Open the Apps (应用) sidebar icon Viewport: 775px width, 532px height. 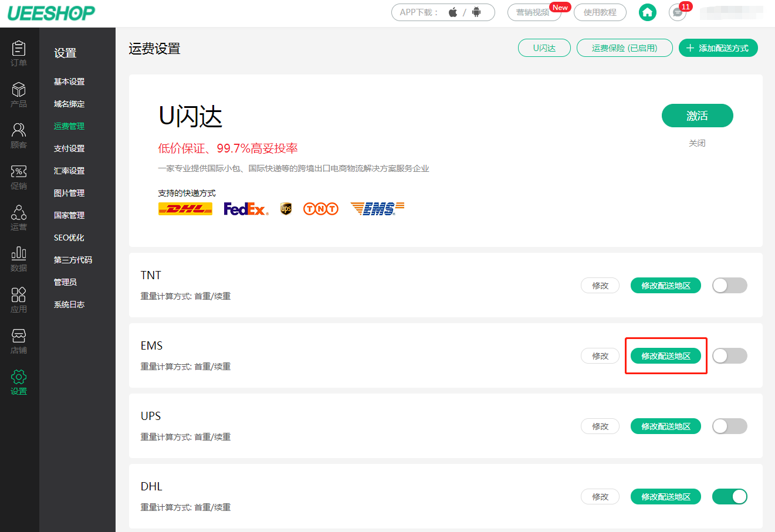[19, 300]
